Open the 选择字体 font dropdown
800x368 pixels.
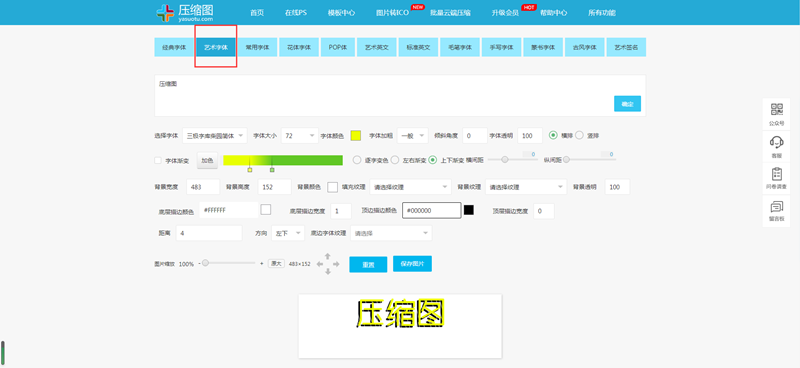point(215,136)
